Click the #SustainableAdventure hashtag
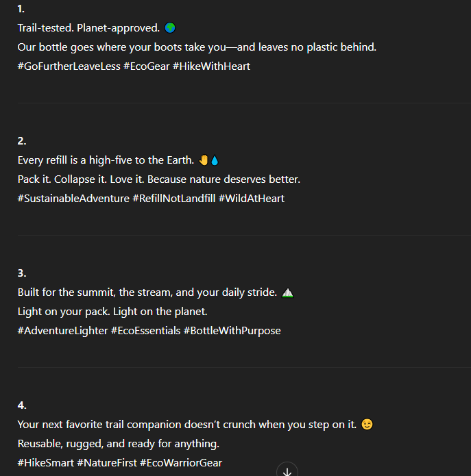The height and width of the screenshot is (476, 471). (73, 199)
